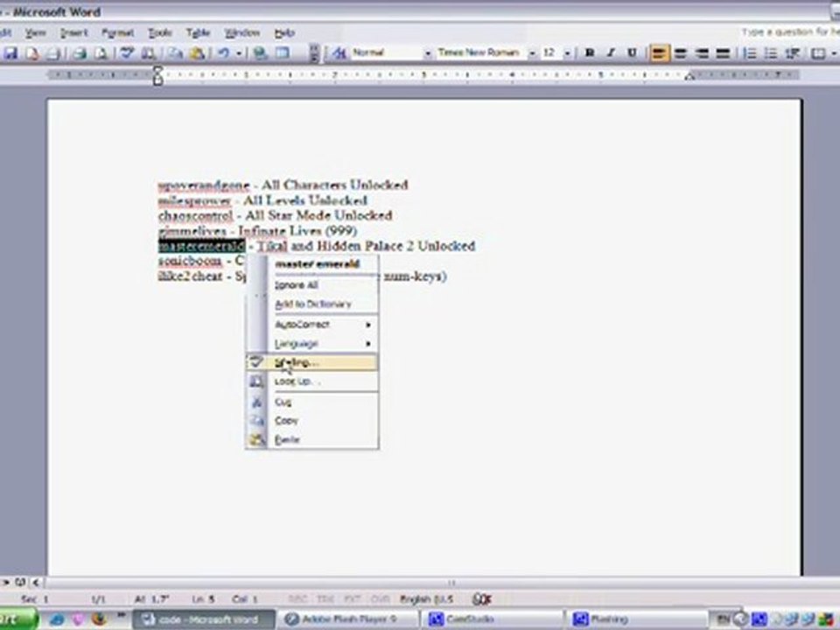Choose Add to Dictionary in the context menu
Screen dimensions: 840x630
(x=313, y=304)
